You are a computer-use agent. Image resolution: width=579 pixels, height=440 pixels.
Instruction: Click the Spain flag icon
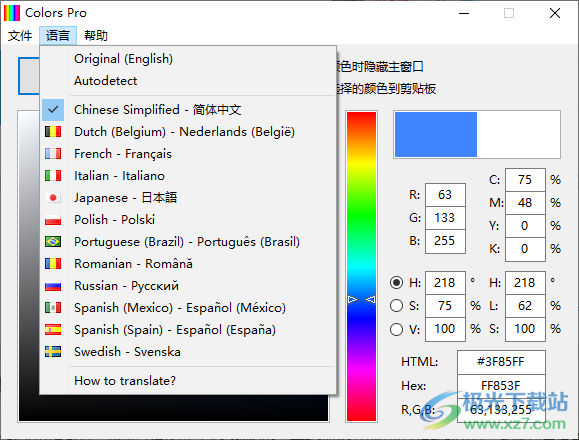pyautogui.click(x=53, y=330)
